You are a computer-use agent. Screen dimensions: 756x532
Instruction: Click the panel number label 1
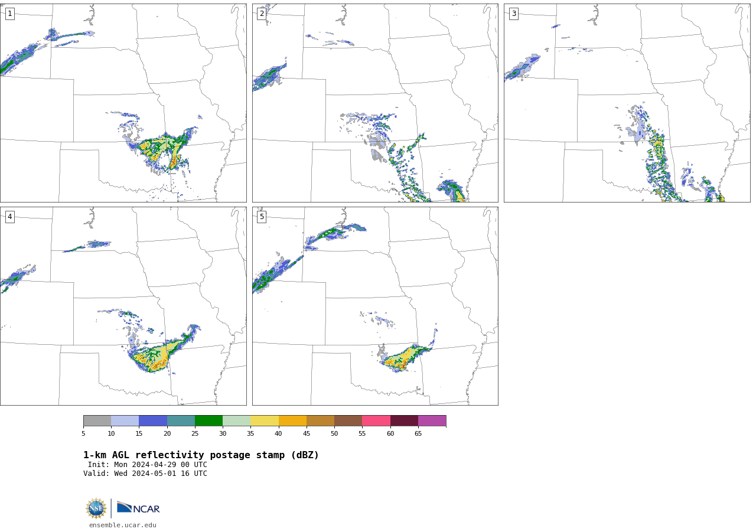(x=9, y=14)
